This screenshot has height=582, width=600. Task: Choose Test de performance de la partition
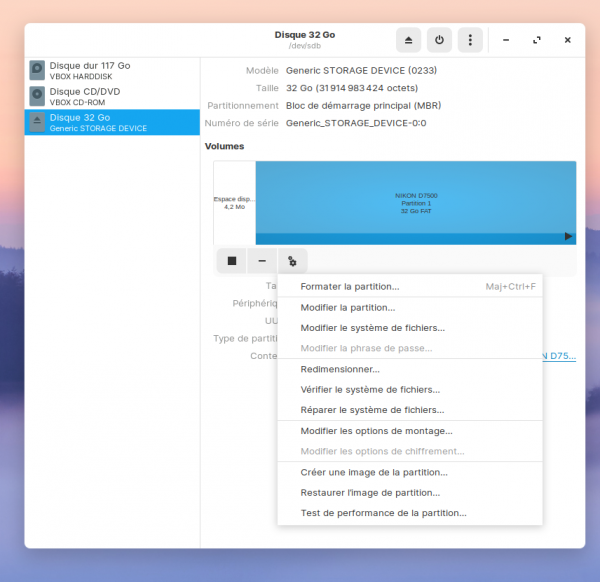tap(383, 513)
